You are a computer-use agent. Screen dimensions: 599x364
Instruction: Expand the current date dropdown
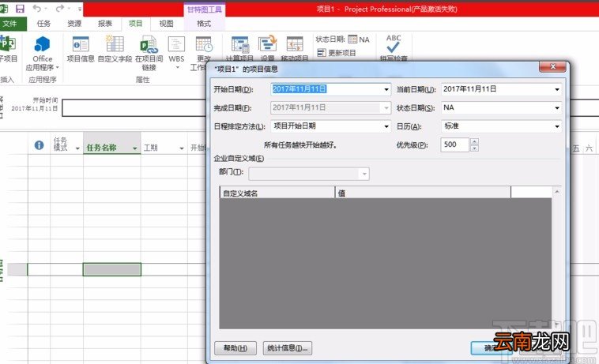[x=557, y=89]
